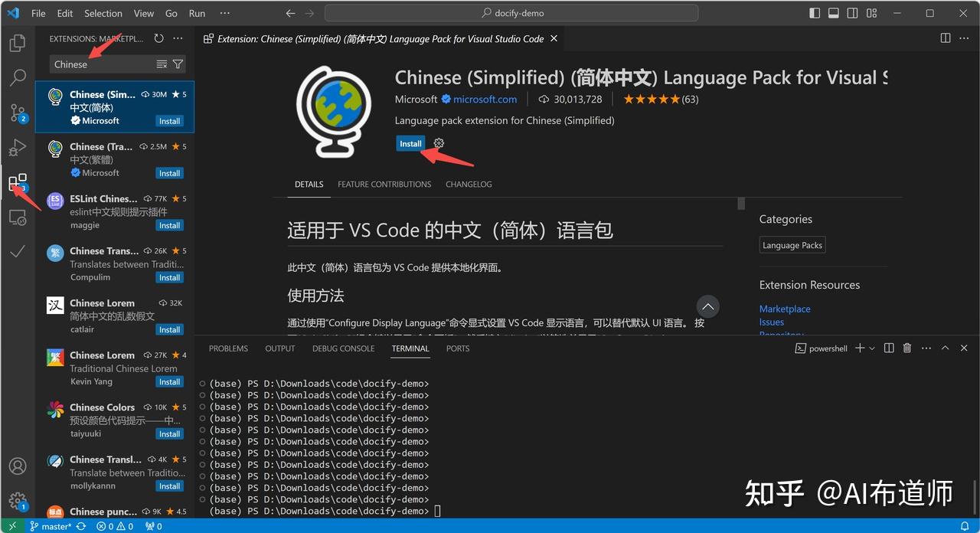
Task: Open the terminal more actions ellipsis
Action: tap(926, 348)
